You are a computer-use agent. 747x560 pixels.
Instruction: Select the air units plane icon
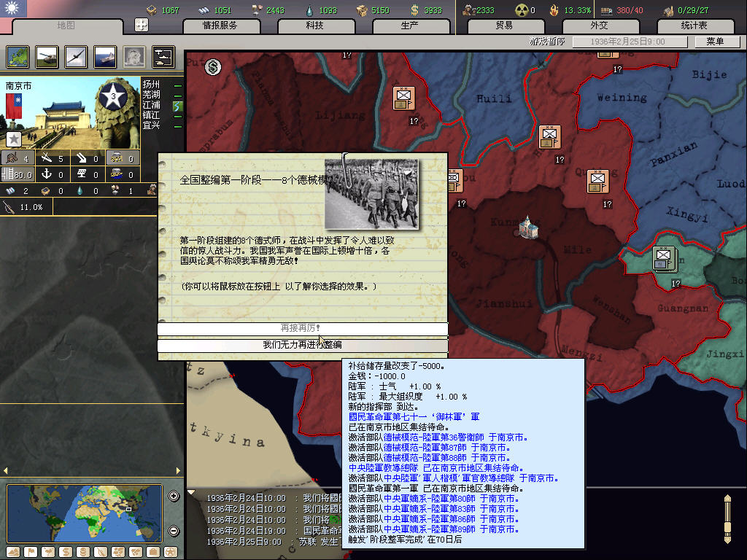76,57
